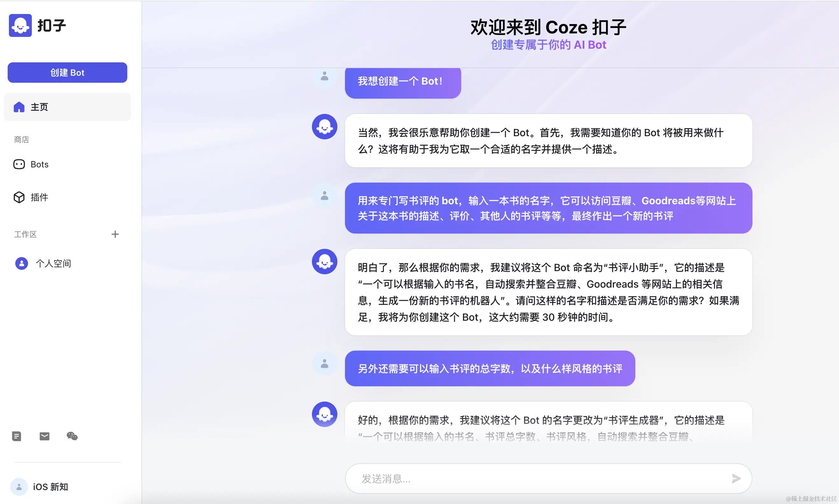Click the send arrow icon
Image resolution: width=839 pixels, height=504 pixels.
point(736,479)
